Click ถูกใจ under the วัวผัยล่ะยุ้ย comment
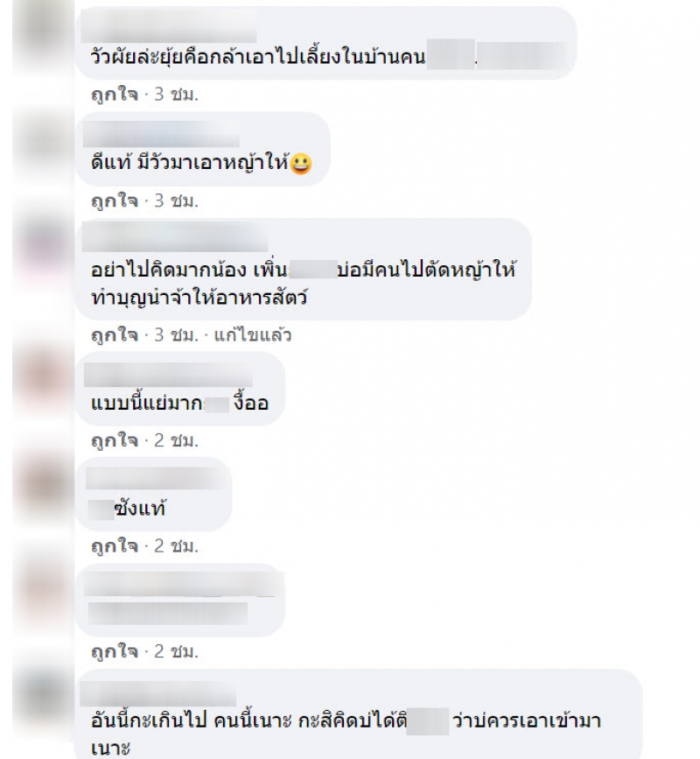Image resolution: width=700 pixels, height=759 pixels. pyautogui.click(x=114, y=94)
